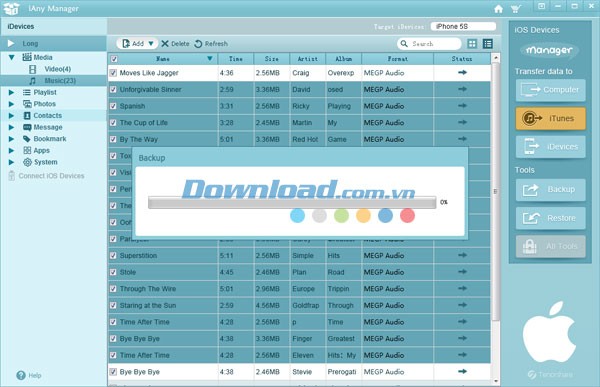The height and width of the screenshot is (387, 600).
Task: Click the Connect iOS Devices icon
Action: pyautogui.click(x=11, y=176)
